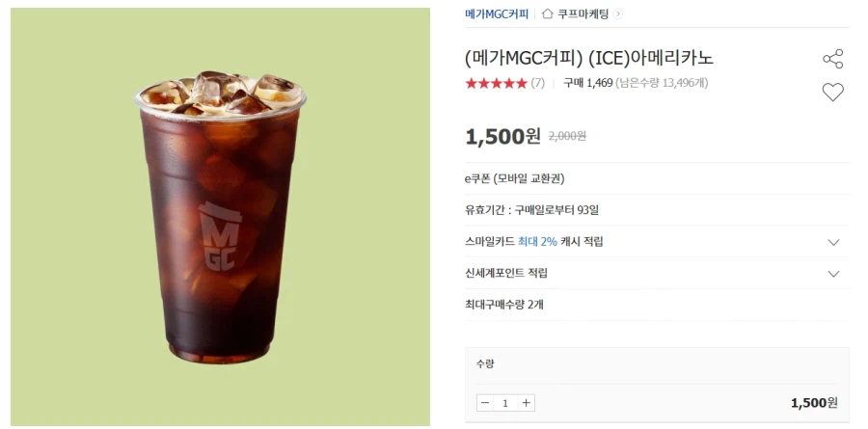This screenshot has width=868, height=429.
Task: Click the 최대 2% blue text link
Action: tap(537, 242)
